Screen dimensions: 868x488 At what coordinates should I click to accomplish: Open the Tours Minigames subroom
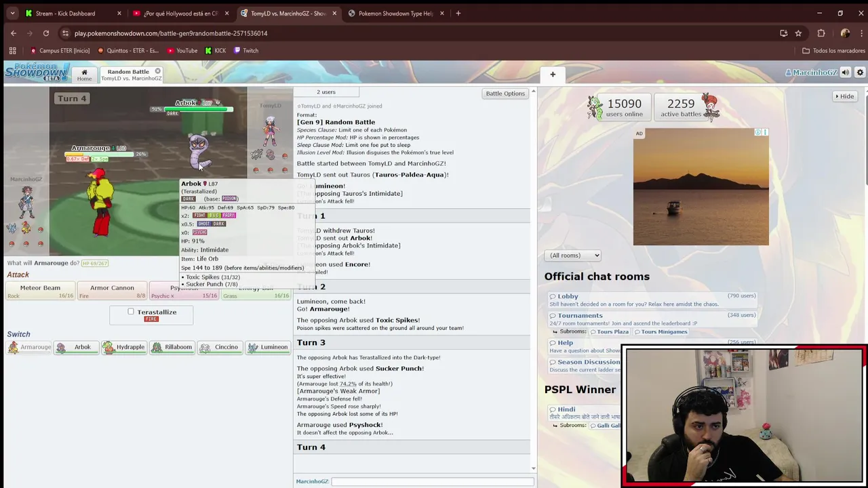point(660,331)
